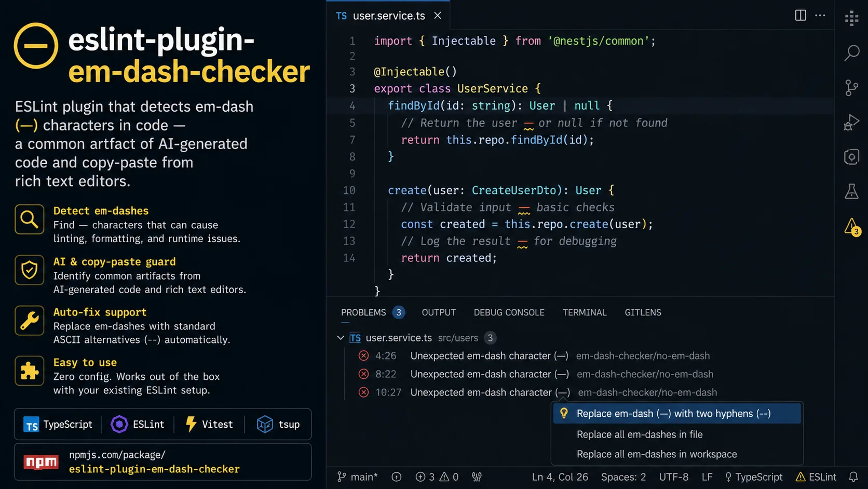
Task: Apply the Replace em-dash with two hyphens fix
Action: click(673, 413)
